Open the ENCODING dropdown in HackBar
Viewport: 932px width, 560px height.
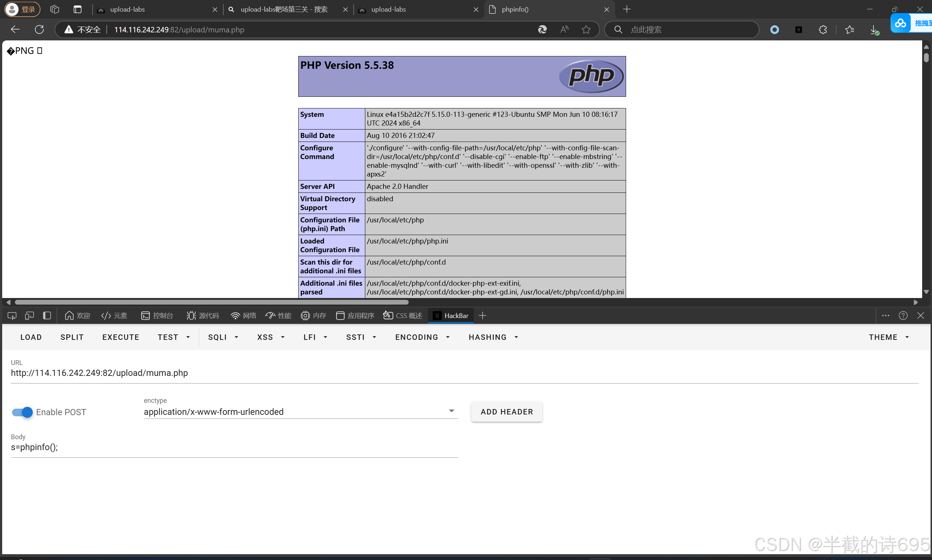click(x=422, y=337)
